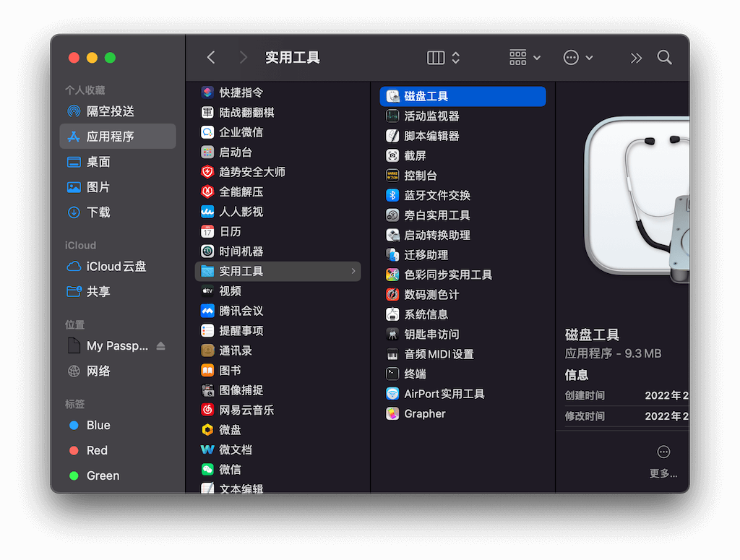Open the group-by grid dropdown
The image size is (740, 560).
tap(525, 58)
